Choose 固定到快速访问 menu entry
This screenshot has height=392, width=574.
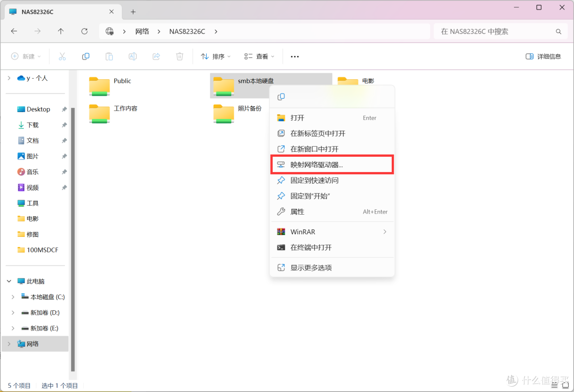332,181
